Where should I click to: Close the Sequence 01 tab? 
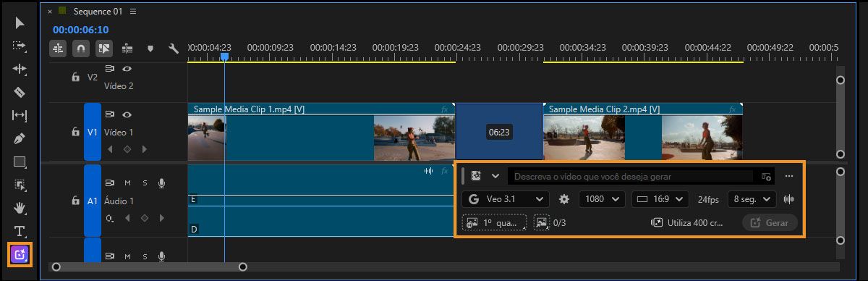tap(49, 12)
